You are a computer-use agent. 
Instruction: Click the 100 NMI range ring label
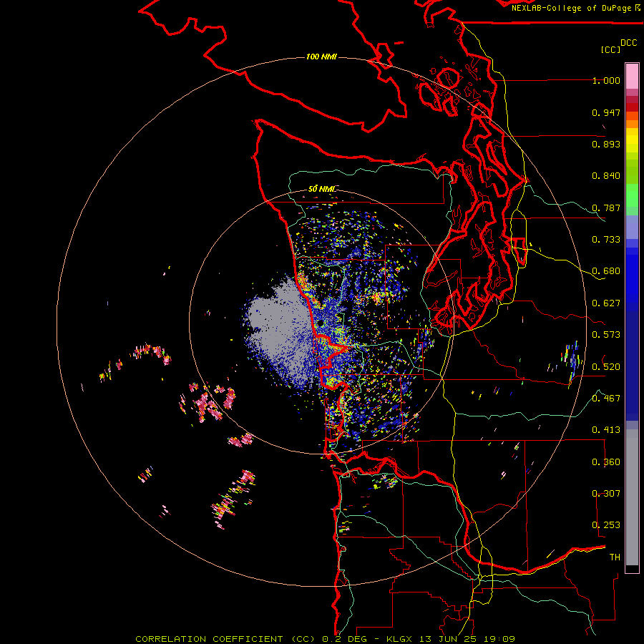click(321, 57)
